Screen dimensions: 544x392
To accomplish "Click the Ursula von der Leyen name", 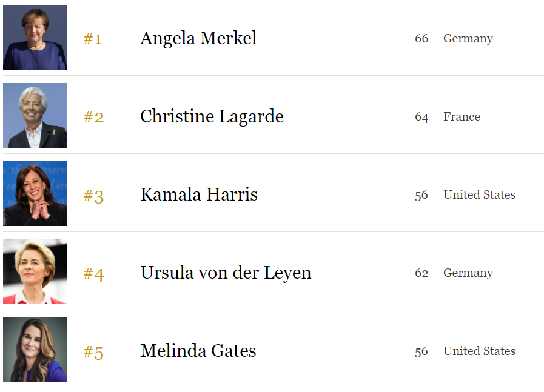I will click(226, 273).
